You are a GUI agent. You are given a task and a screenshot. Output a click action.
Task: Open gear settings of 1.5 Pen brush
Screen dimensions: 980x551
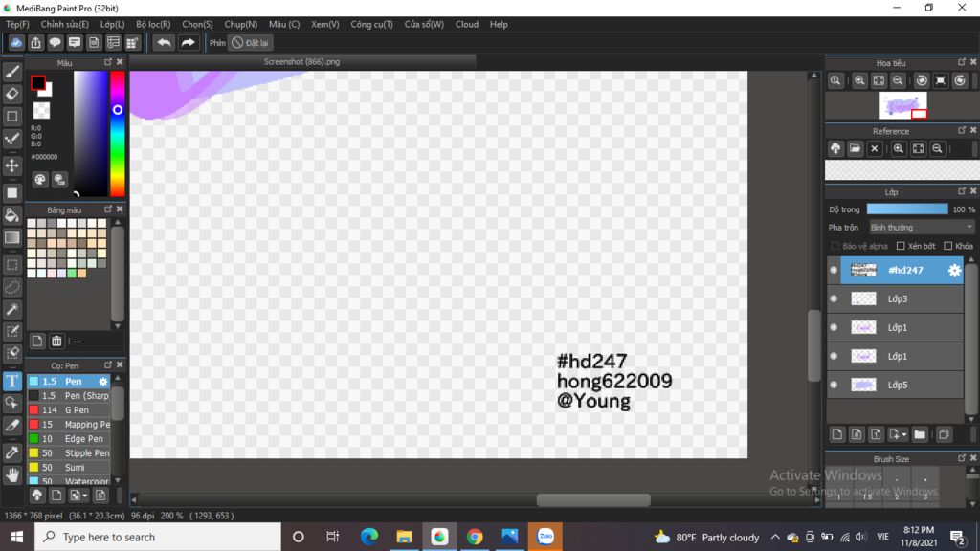103,381
